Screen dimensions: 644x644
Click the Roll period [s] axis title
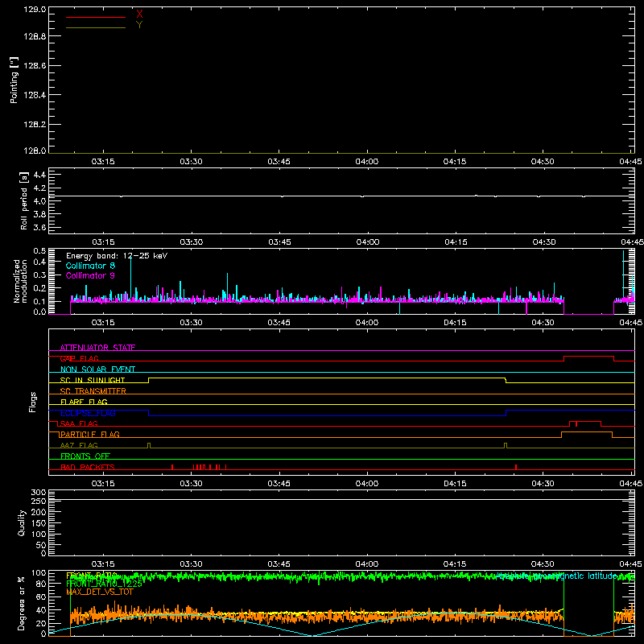click(x=24, y=200)
